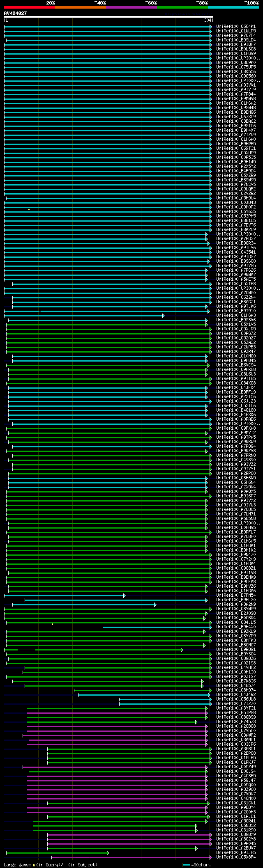Viewport: 263px width, 868px height.
Task: Open UniRef100_Q6H6N5 hit
Action: 236,478
